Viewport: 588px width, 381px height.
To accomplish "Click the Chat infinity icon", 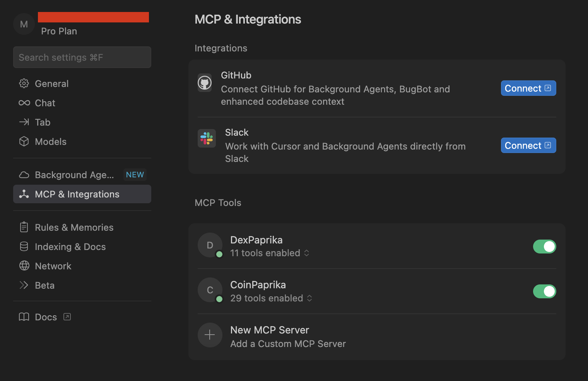I will pos(24,103).
